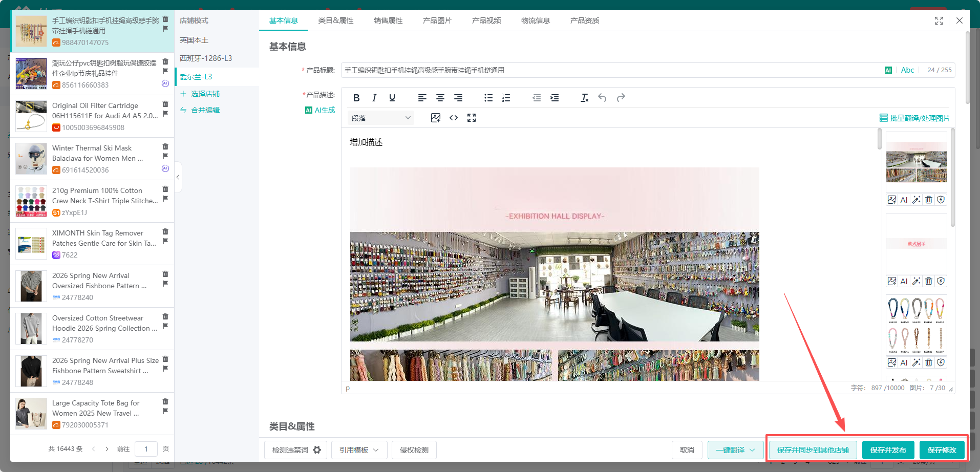This screenshot has width=980, height=472.
Task: Click the AI badge on the 856116660383 product
Action: tap(165, 83)
